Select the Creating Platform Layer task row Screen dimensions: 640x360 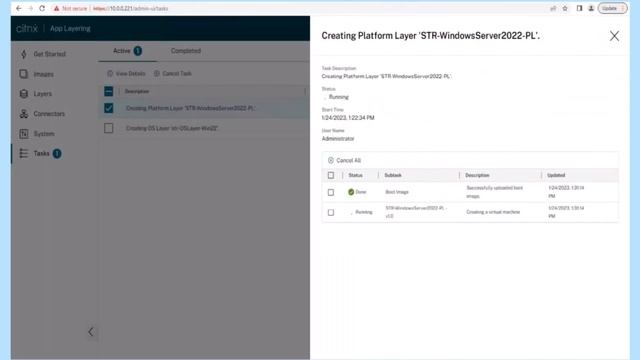(204, 108)
